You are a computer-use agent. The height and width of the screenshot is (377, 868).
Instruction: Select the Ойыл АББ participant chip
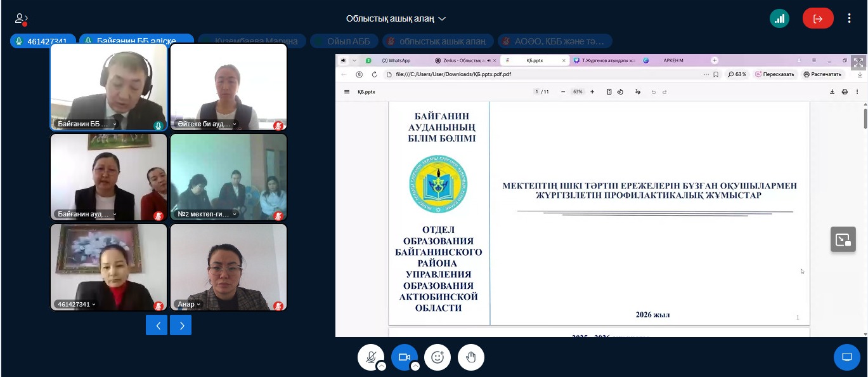(345, 41)
